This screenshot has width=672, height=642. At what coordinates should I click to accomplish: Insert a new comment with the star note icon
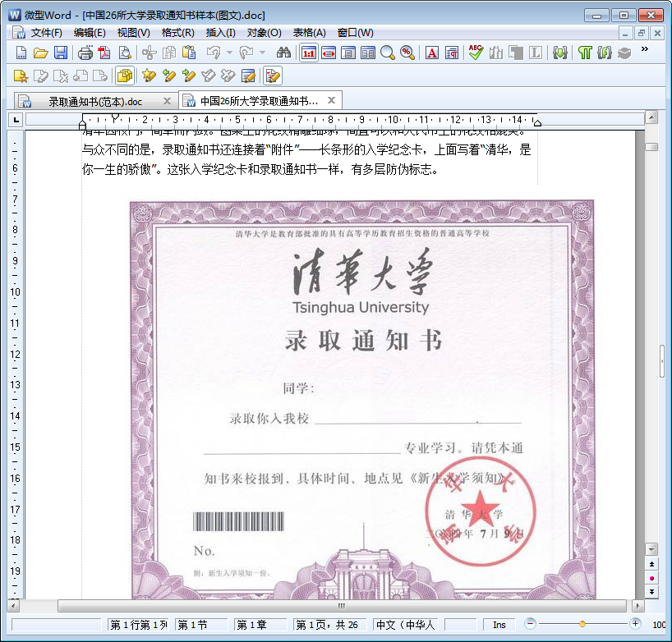coord(21,76)
